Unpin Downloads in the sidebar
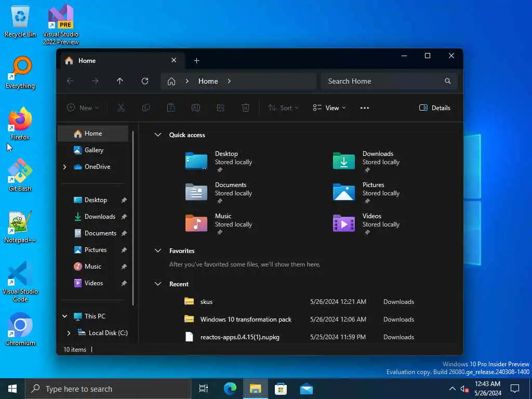The height and width of the screenshot is (399, 532). pyautogui.click(x=124, y=217)
